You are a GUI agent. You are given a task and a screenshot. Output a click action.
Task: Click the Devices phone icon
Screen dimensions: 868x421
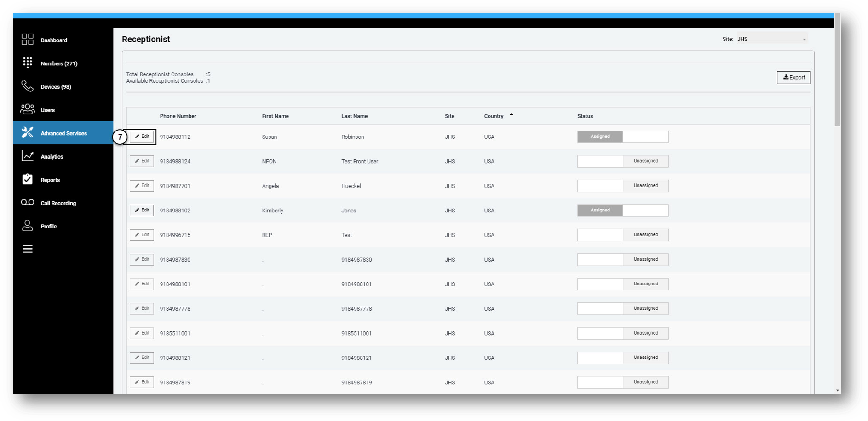point(27,86)
